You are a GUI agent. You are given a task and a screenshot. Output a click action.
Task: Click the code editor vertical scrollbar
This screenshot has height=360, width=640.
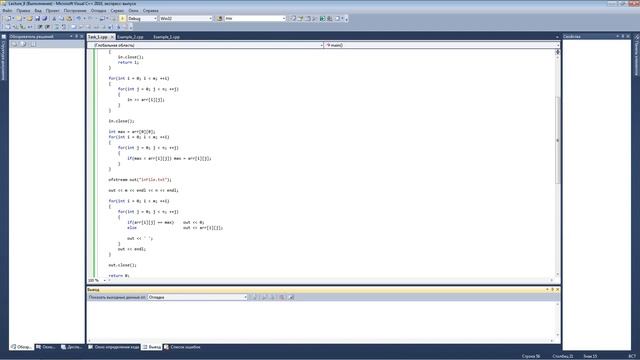(x=558, y=140)
